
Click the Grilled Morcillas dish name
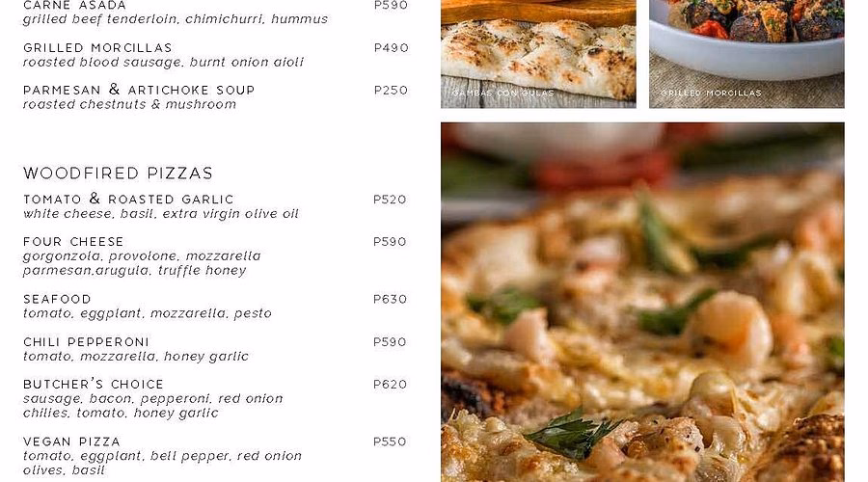(98, 48)
